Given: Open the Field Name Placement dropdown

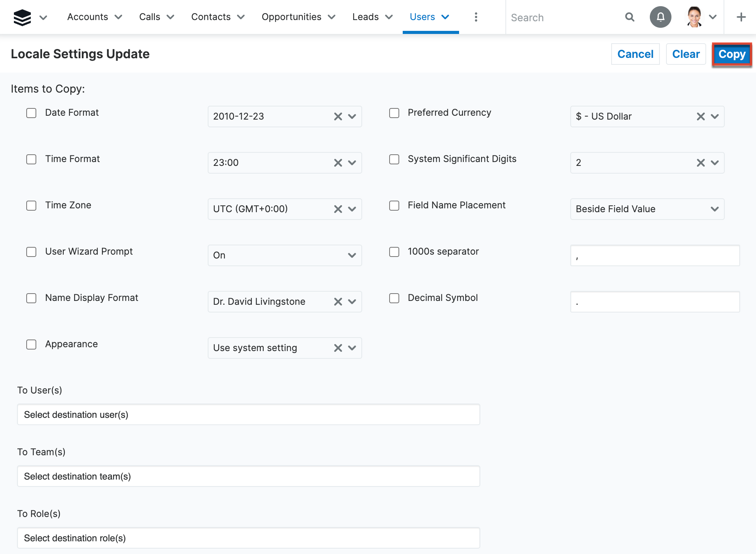Looking at the screenshot, I should point(714,209).
